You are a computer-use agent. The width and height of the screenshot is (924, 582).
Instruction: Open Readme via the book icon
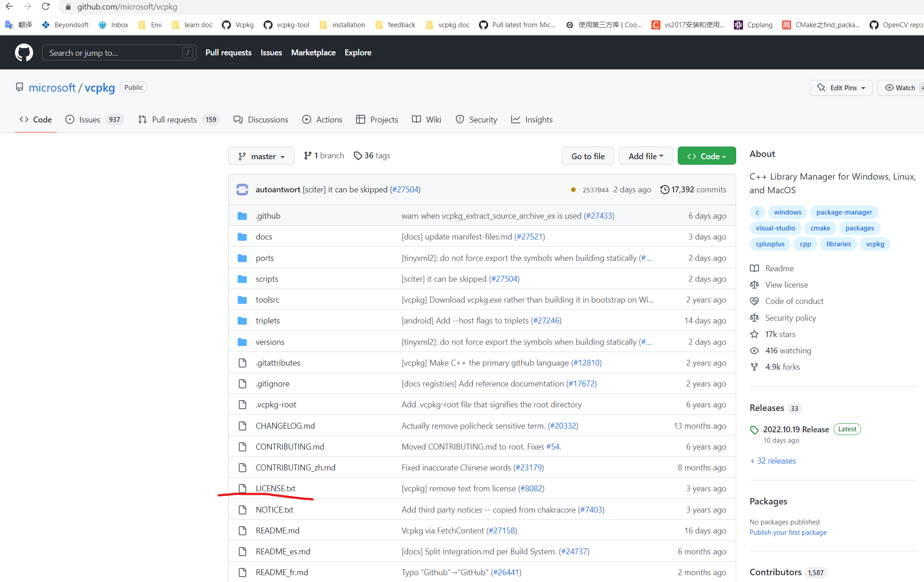click(x=754, y=268)
